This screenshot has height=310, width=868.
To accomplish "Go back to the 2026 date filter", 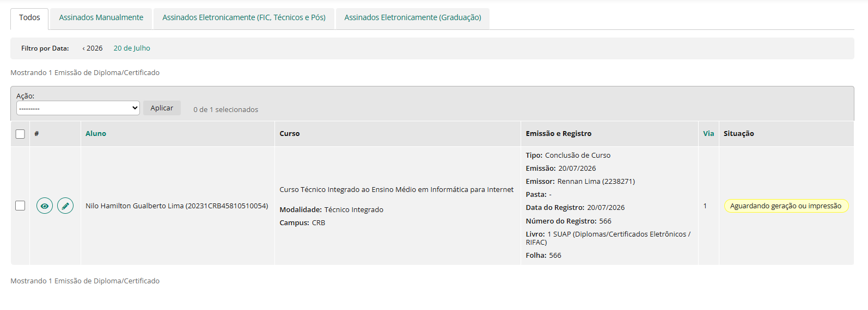I will pyautogui.click(x=93, y=48).
